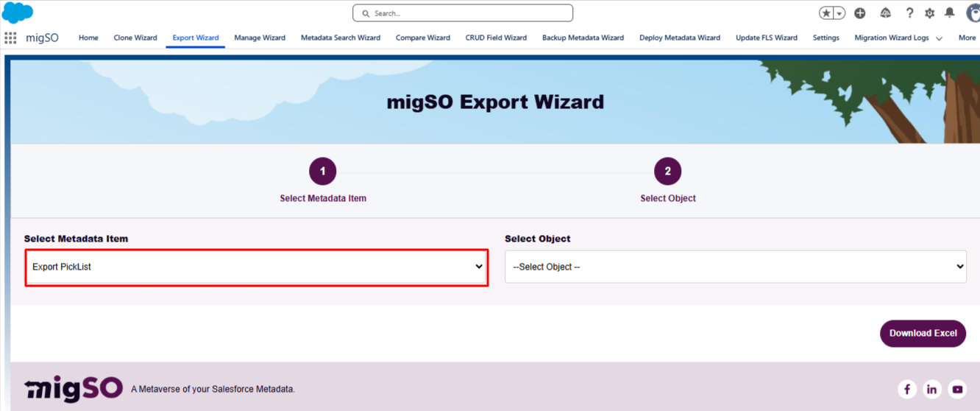980x411 pixels.
Task: Switch to Compare Wizard tab
Action: [x=423, y=38]
